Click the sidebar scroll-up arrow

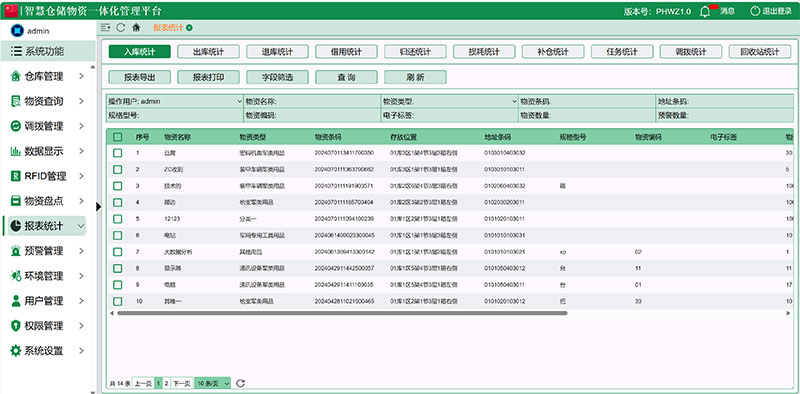[92, 67]
